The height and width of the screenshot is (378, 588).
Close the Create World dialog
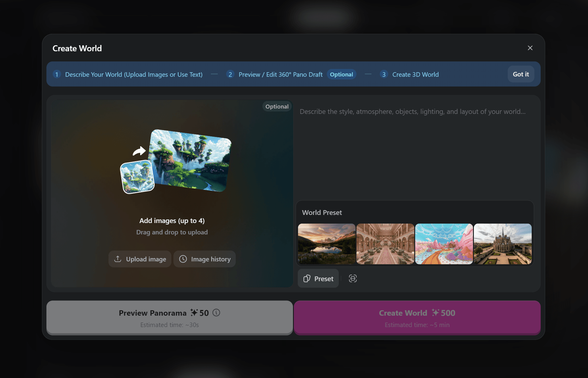pyautogui.click(x=530, y=48)
